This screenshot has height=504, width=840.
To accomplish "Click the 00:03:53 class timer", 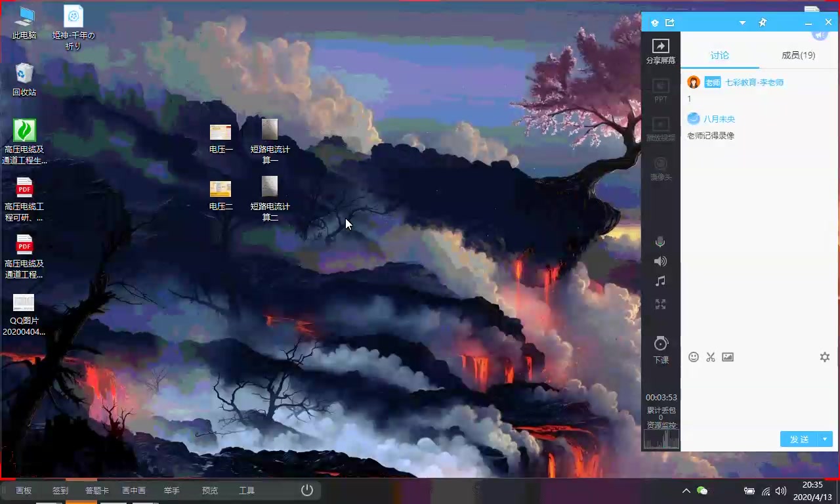I will click(x=661, y=397).
